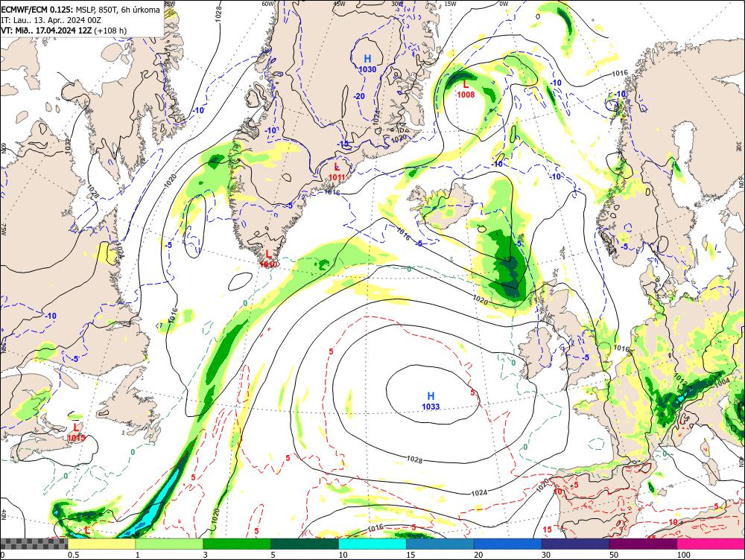The height and width of the screenshot is (560, 745).
Task: Click the red "15" isotherm label over Spain
Action: coord(548,529)
